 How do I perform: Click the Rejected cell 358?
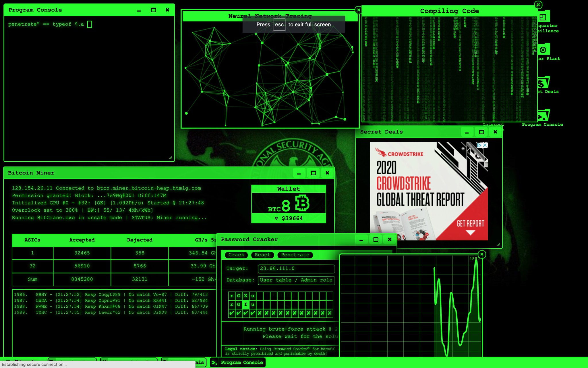(x=140, y=253)
